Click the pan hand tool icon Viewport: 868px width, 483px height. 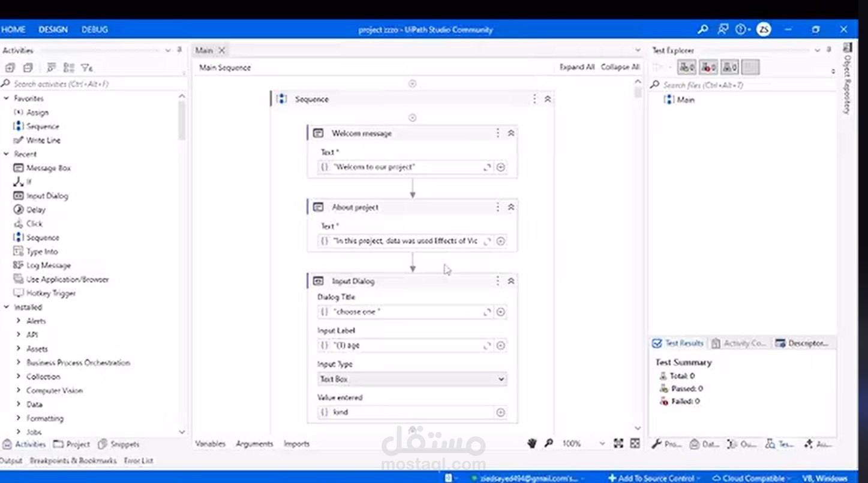(532, 443)
